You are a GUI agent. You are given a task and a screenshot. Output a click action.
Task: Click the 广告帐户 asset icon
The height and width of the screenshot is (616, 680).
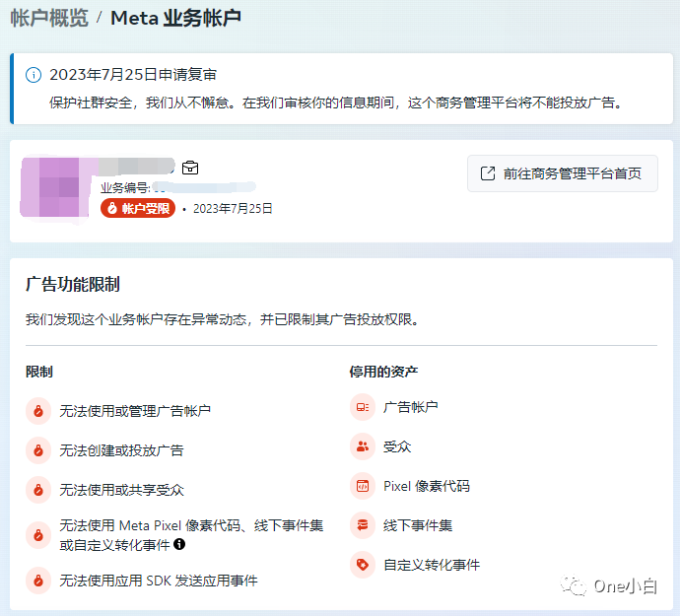363,407
